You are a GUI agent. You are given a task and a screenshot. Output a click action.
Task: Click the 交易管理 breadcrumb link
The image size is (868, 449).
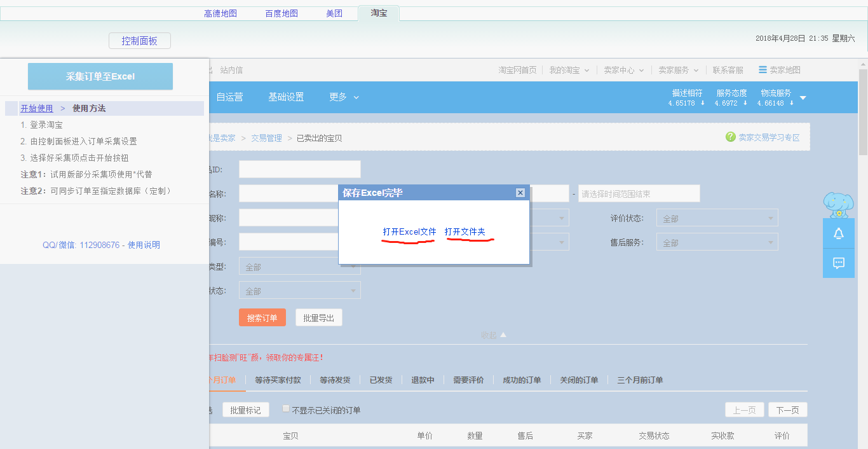pos(266,138)
